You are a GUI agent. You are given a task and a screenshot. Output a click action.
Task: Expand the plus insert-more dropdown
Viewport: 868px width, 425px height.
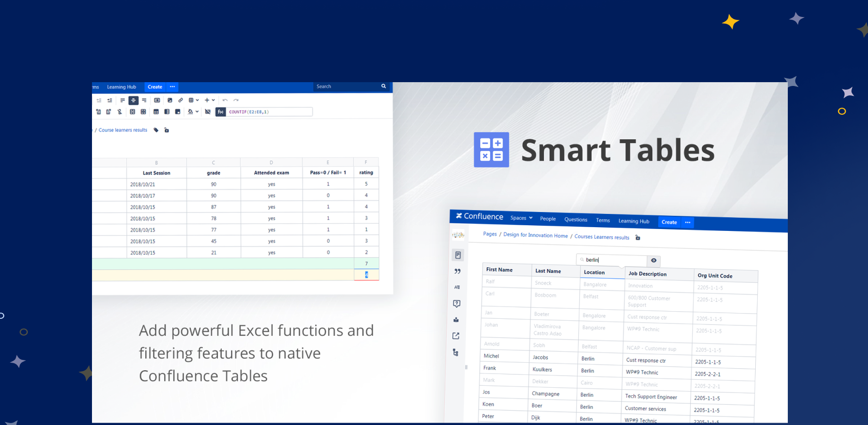click(x=209, y=100)
